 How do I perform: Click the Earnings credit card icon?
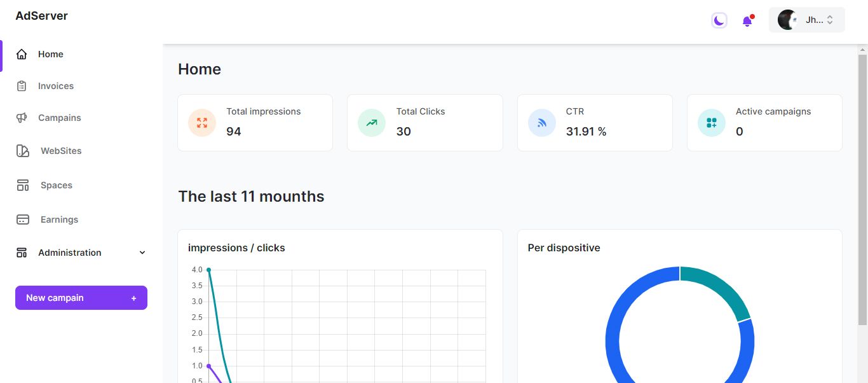(x=22, y=219)
